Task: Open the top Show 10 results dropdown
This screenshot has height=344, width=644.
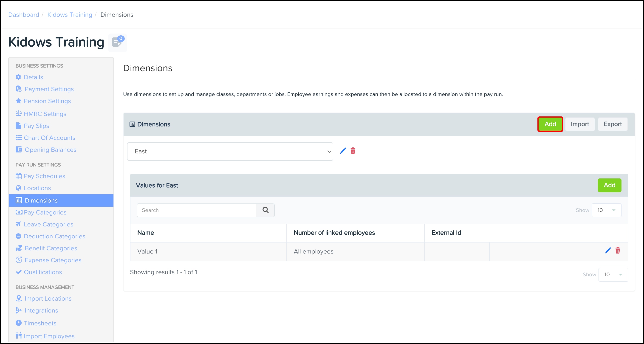Action: [x=606, y=210]
